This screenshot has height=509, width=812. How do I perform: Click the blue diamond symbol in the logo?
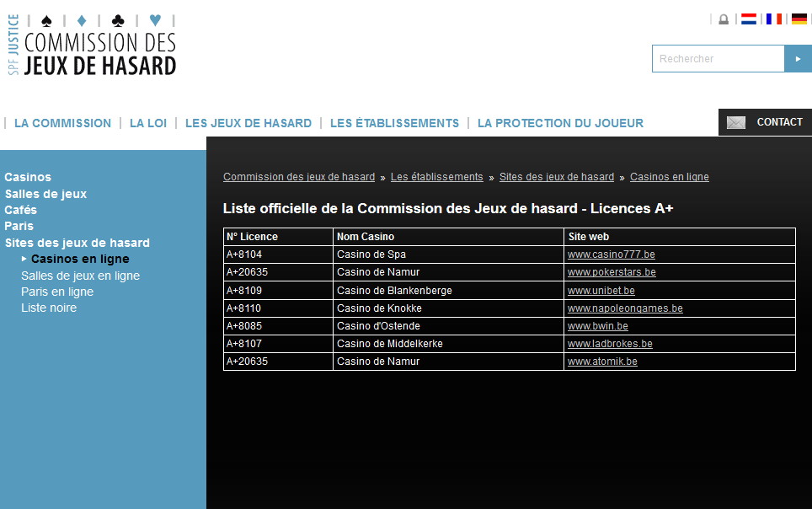(x=80, y=19)
